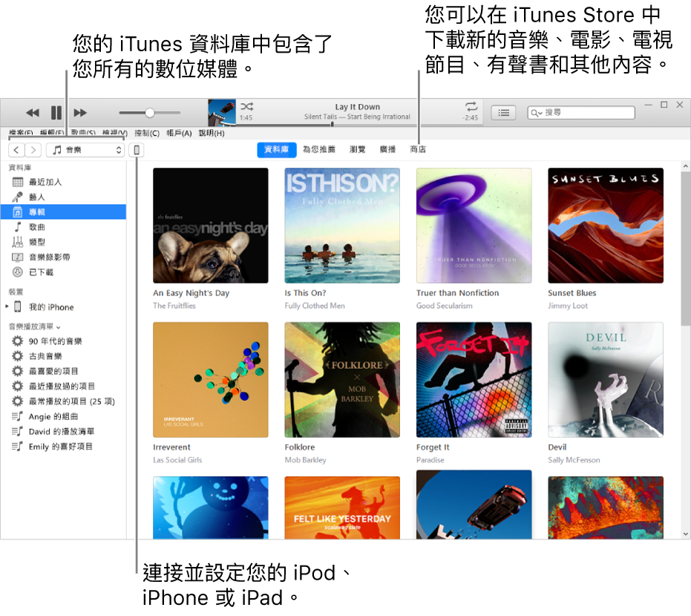691x616 pixels.
Task: Click Good Secularism artist link
Action: (444, 306)
